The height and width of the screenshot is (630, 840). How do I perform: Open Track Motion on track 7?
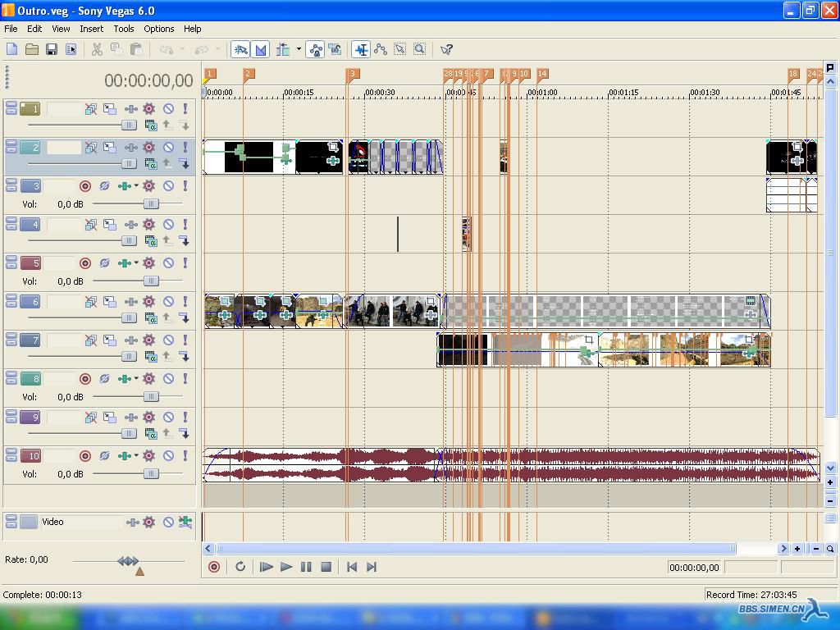[110, 340]
